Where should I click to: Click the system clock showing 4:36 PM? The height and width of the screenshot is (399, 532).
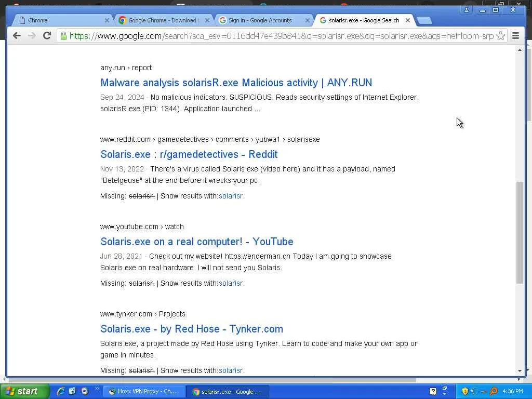513,392
